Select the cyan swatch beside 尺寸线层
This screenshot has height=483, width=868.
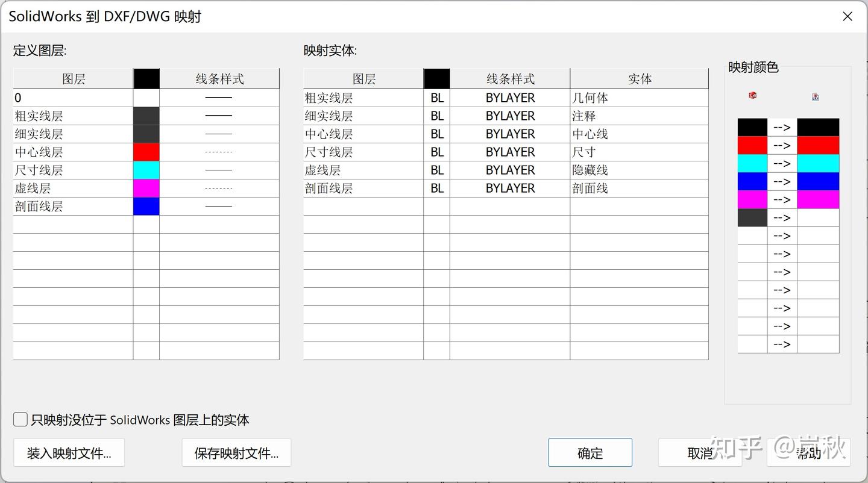(x=146, y=170)
